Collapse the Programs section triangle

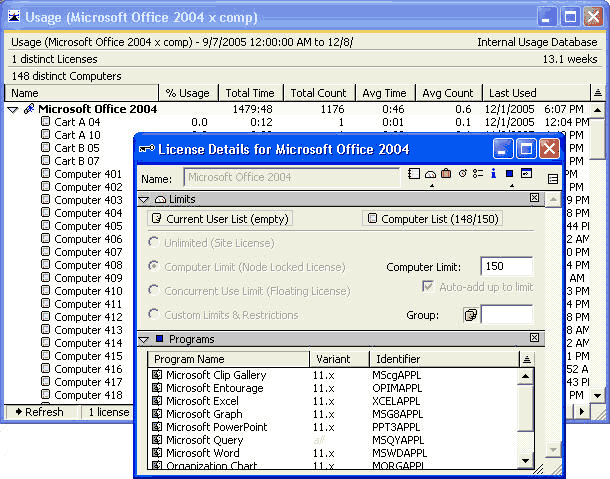pyautogui.click(x=144, y=340)
